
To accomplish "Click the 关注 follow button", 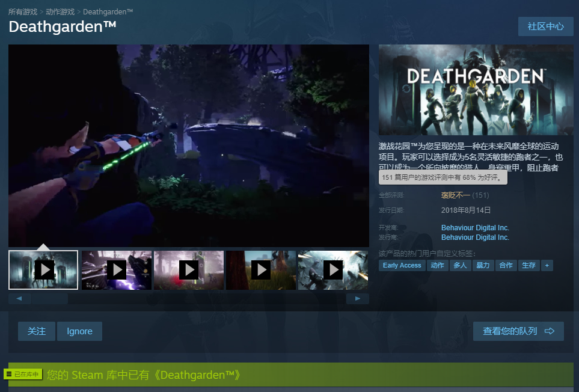I will (37, 331).
